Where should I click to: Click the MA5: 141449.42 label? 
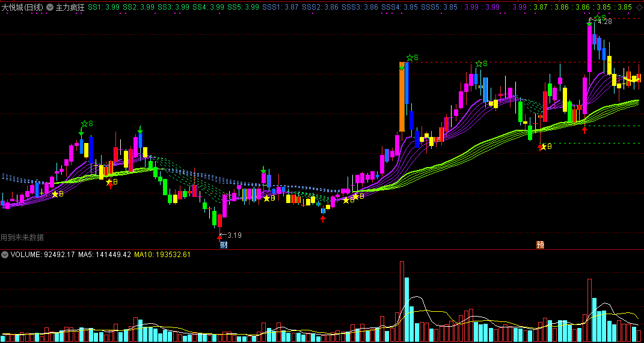(x=104, y=254)
